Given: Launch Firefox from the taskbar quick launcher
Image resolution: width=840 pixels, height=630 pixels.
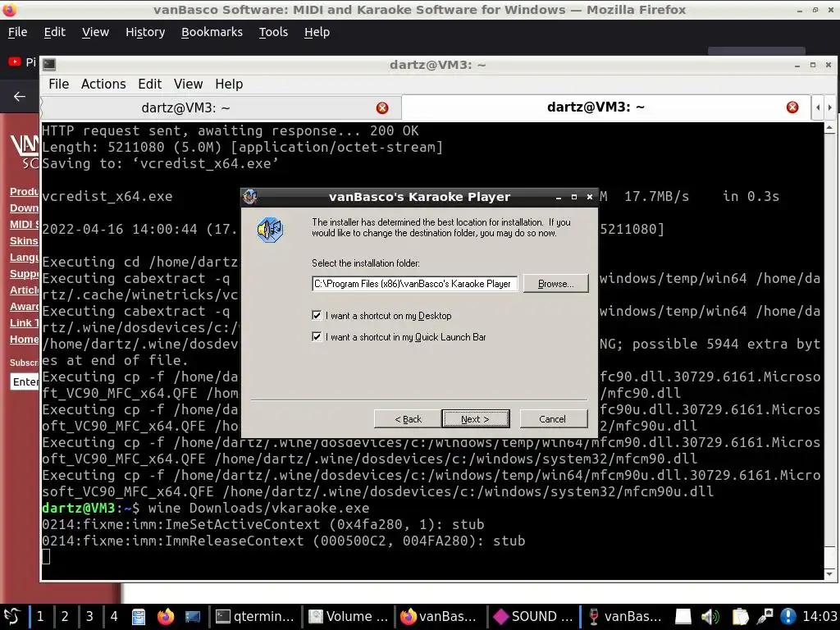Looking at the screenshot, I should (x=166, y=617).
